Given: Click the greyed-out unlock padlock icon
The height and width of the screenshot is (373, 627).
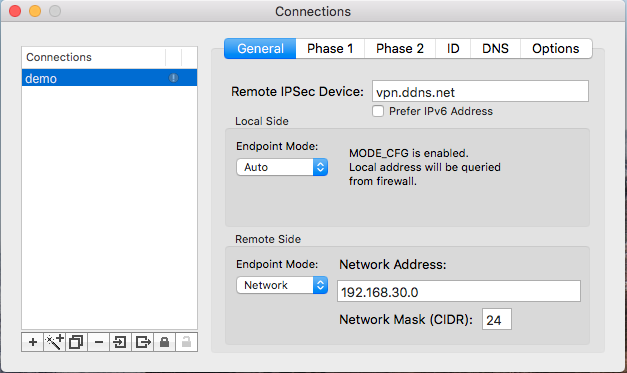Looking at the screenshot, I should click(x=186, y=342).
